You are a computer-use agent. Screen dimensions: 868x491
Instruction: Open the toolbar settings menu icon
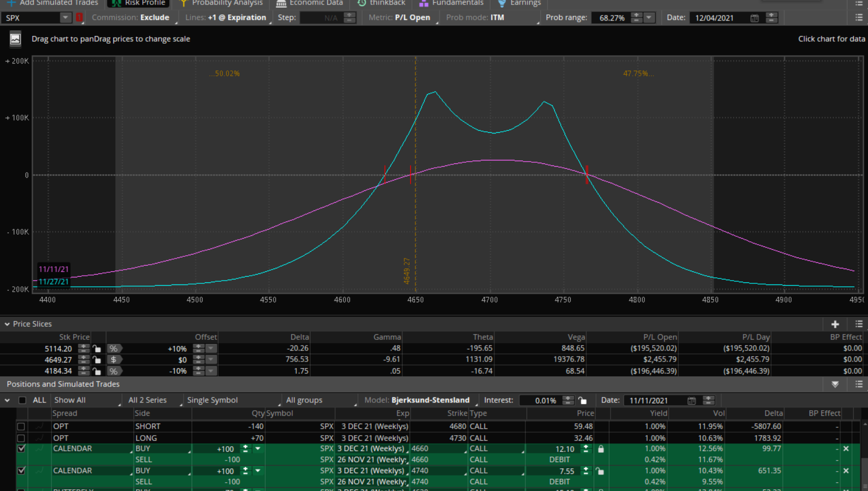click(x=859, y=18)
